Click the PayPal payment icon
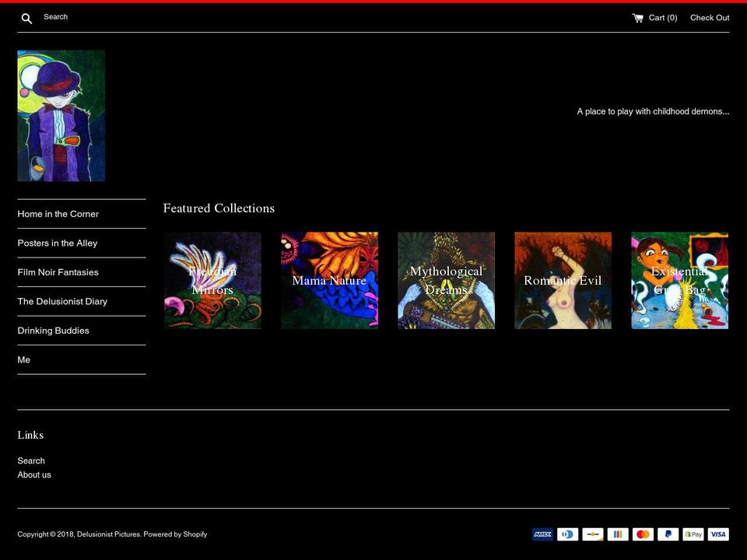 click(x=668, y=534)
